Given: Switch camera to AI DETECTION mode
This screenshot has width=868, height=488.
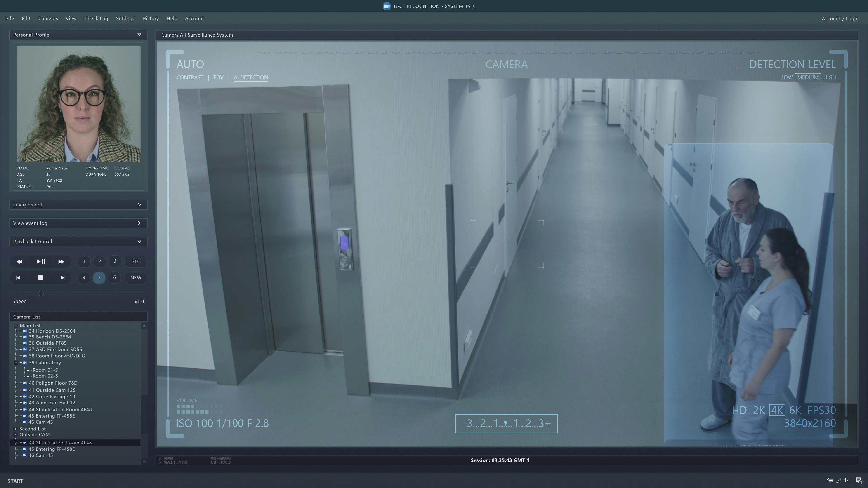Looking at the screenshot, I should [251, 77].
